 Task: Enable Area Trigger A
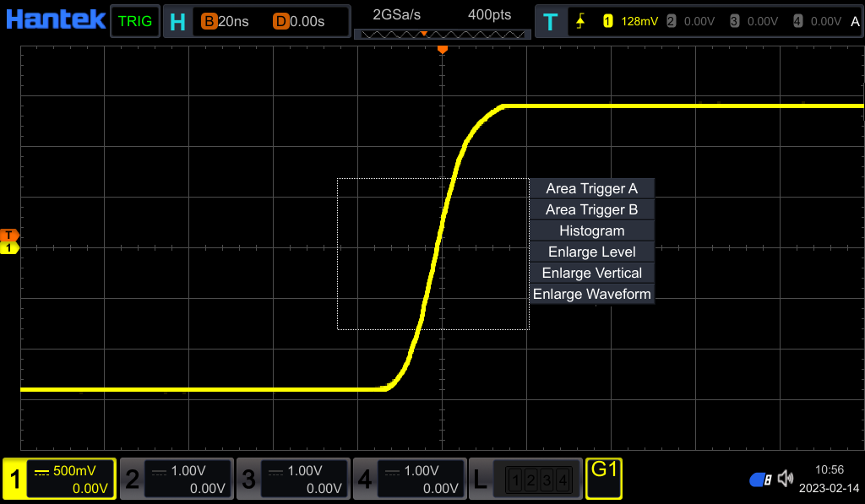pyautogui.click(x=591, y=188)
